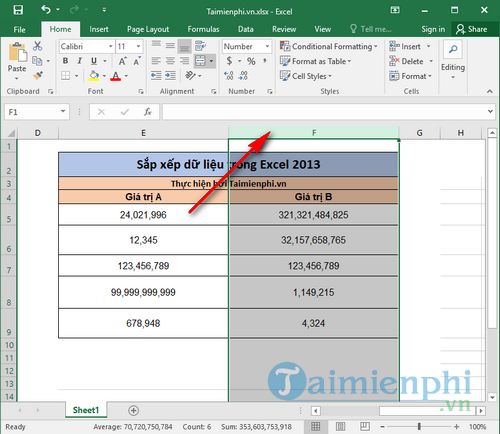Decrease font size with smaller A
Screen dimensions: 500x434
tap(137, 61)
